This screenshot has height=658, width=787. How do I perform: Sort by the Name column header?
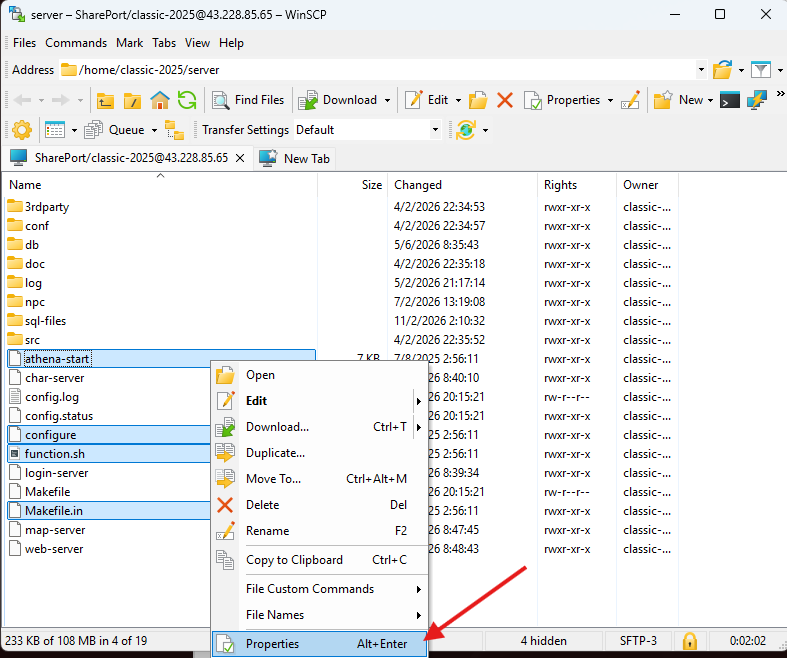pos(161,185)
